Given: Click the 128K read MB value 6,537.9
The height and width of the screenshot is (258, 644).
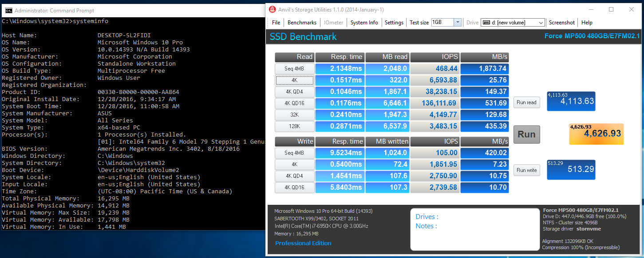Looking at the screenshot, I should (x=387, y=126).
